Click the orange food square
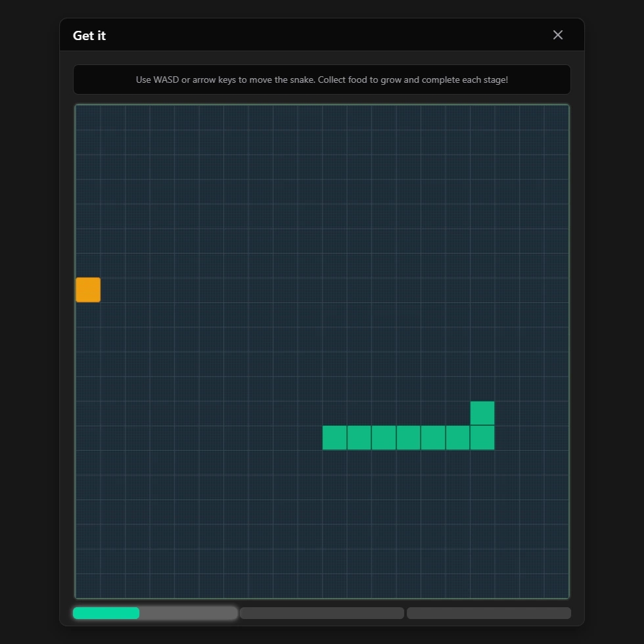 coord(88,290)
